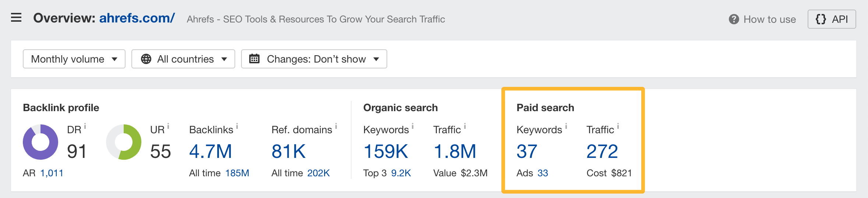Expand the All countries dropdown
868x198 pixels.
coord(183,59)
